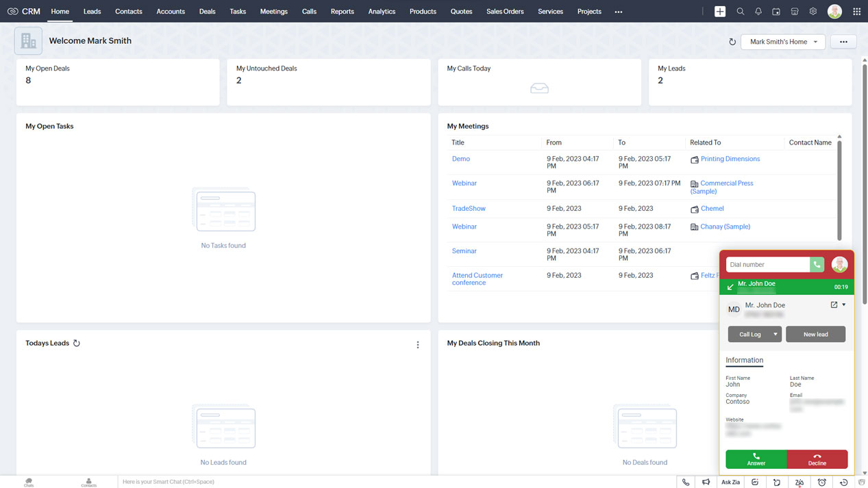The height and width of the screenshot is (488, 868).
Task: Expand the caret next to John Doe's name
Action: click(844, 305)
